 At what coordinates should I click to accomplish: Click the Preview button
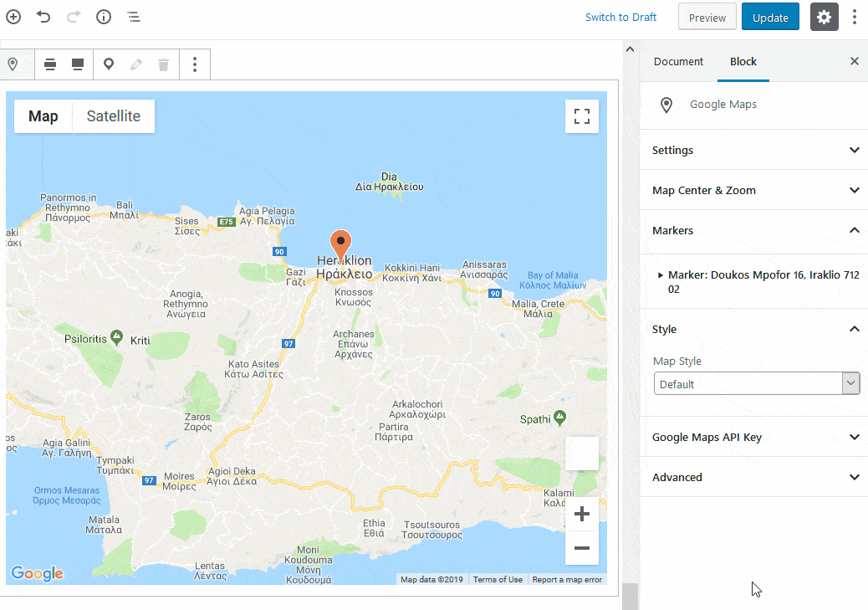point(707,18)
